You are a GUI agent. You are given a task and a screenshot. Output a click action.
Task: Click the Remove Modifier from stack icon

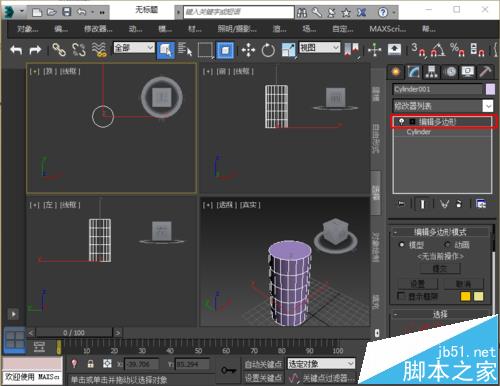(x=459, y=204)
